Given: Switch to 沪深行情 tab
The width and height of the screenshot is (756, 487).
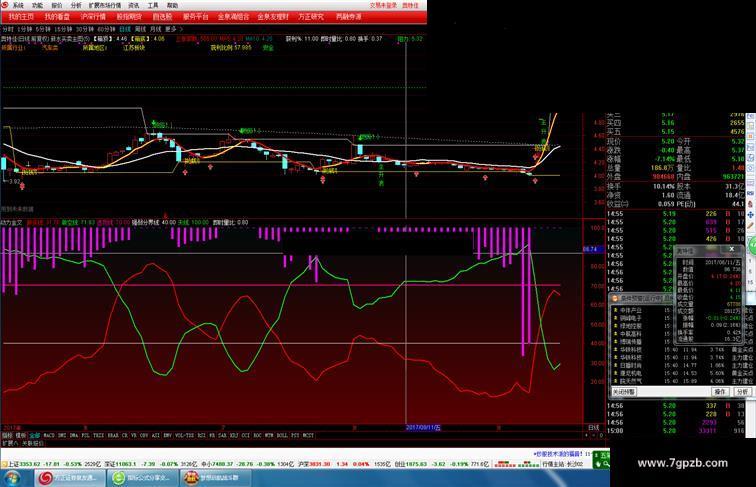Looking at the screenshot, I should point(93,16).
